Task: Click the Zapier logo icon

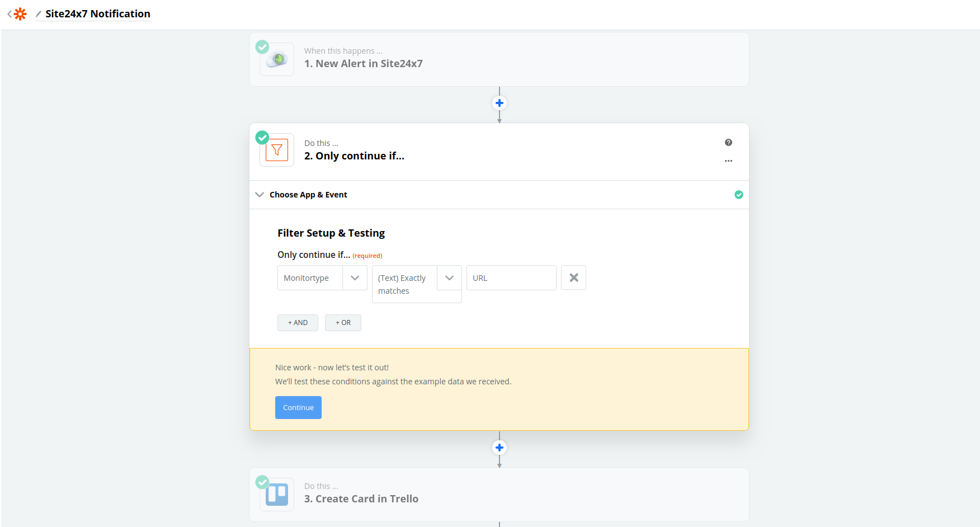Action: tap(21, 14)
